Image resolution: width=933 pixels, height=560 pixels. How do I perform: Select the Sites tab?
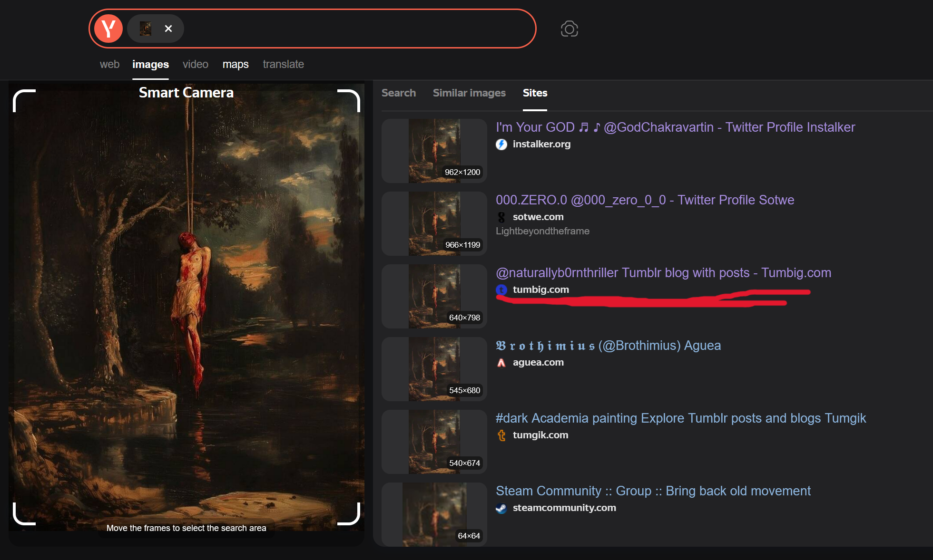[535, 93]
